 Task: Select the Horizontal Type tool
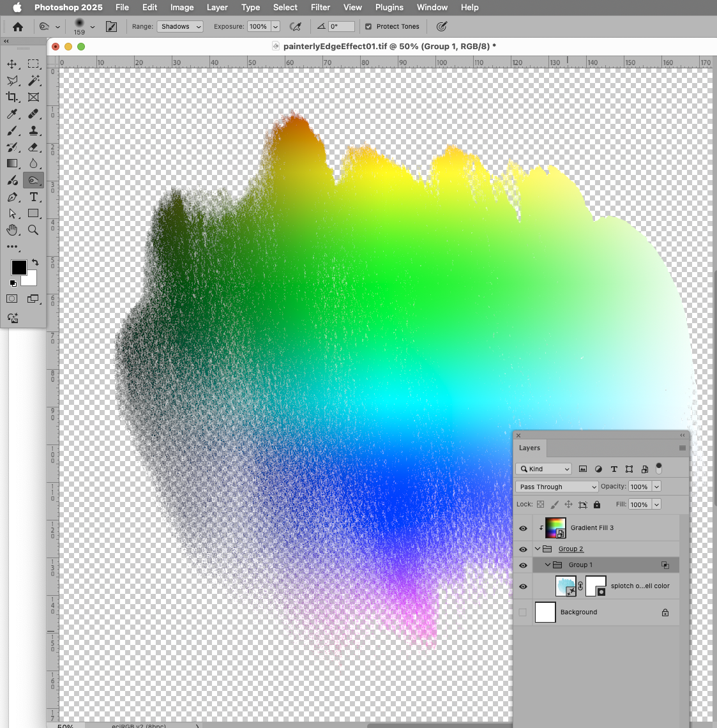[34, 197]
